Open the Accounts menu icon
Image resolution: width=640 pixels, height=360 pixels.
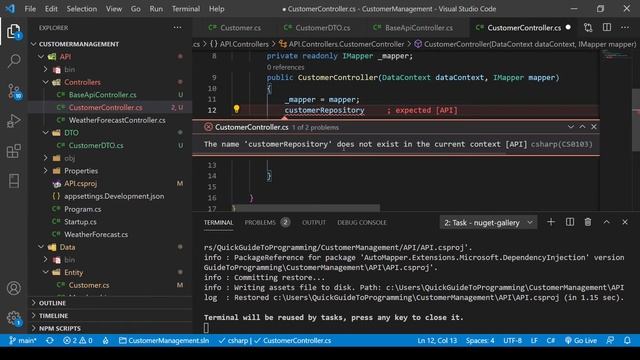tap(14, 288)
